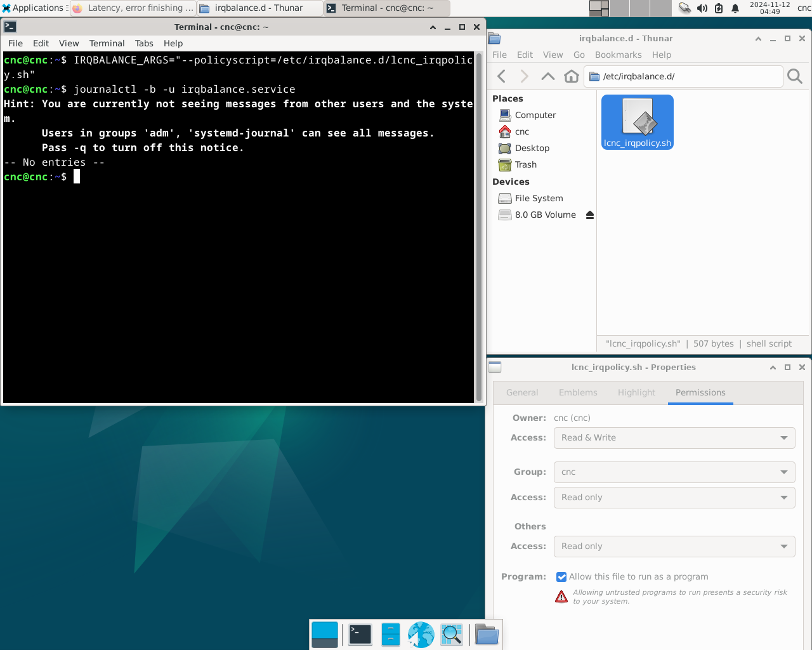Open Terminal window's View menu
The image size is (812, 650).
pos(69,43)
